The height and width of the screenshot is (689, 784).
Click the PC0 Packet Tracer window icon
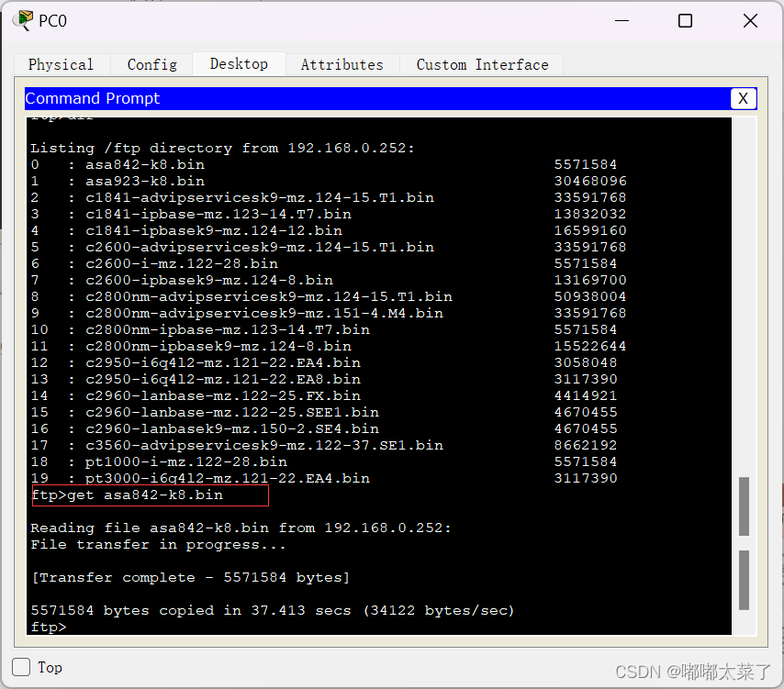click(x=23, y=20)
